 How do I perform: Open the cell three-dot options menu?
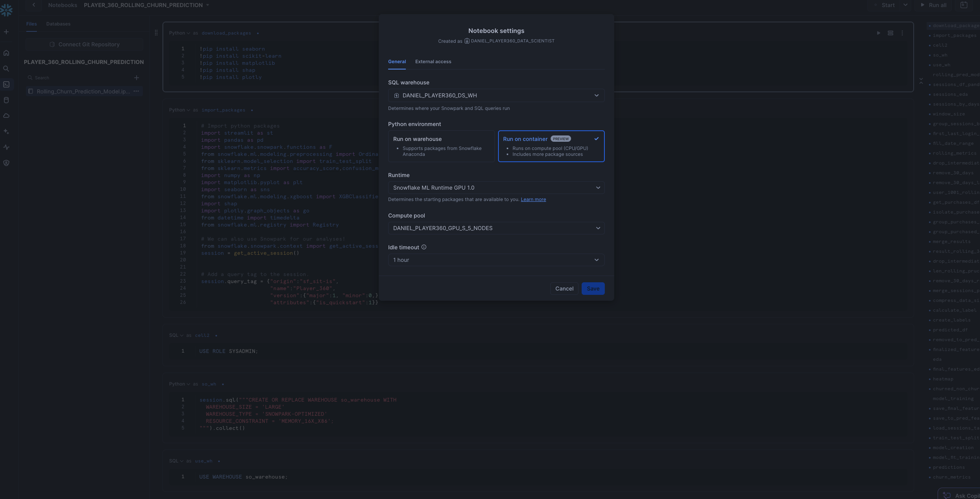coord(902,33)
